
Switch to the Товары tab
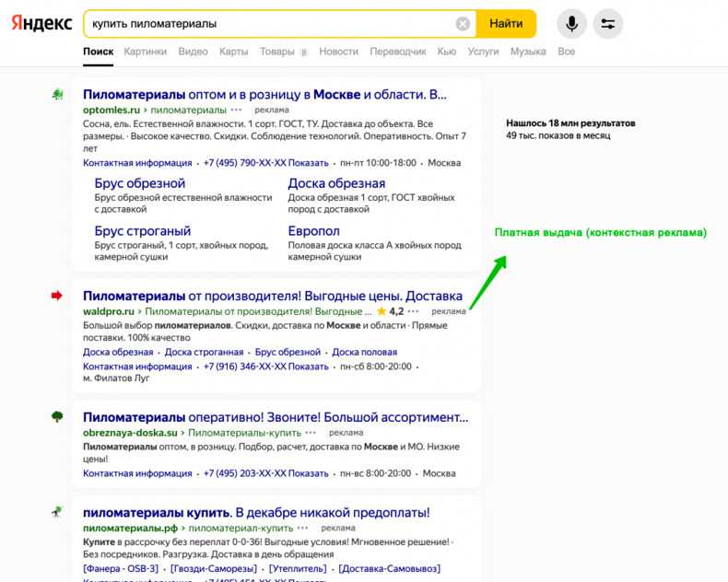coord(277,52)
